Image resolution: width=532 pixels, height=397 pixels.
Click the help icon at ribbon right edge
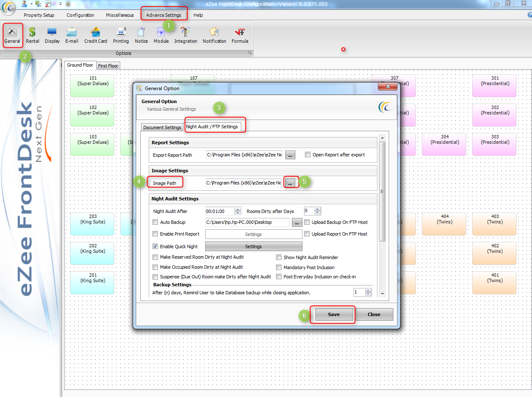pos(529,15)
